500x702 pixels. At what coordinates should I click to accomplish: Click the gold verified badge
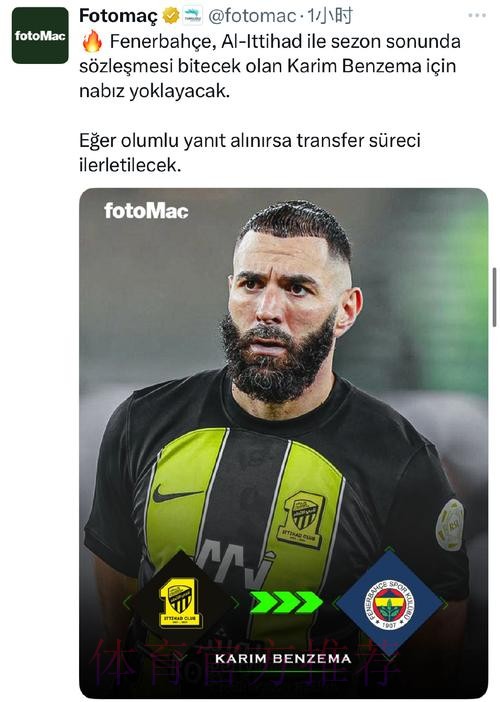click(171, 16)
